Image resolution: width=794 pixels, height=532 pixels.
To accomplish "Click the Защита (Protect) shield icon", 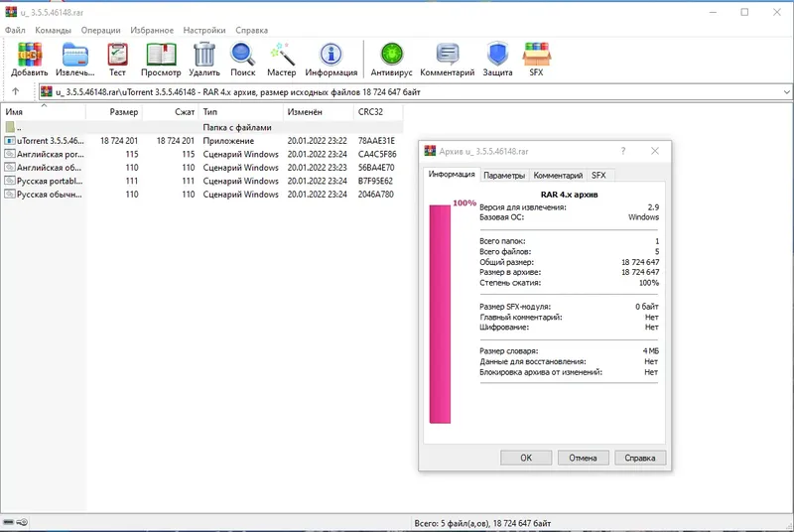I will [x=497, y=55].
